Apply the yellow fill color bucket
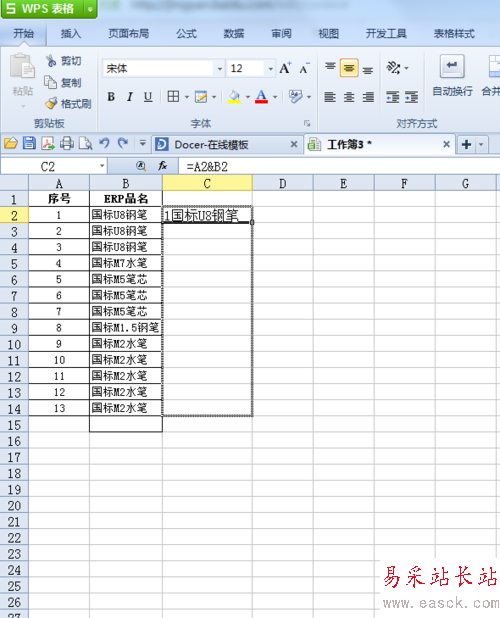The width and height of the screenshot is (500, 618). click(x=234, y=97)
